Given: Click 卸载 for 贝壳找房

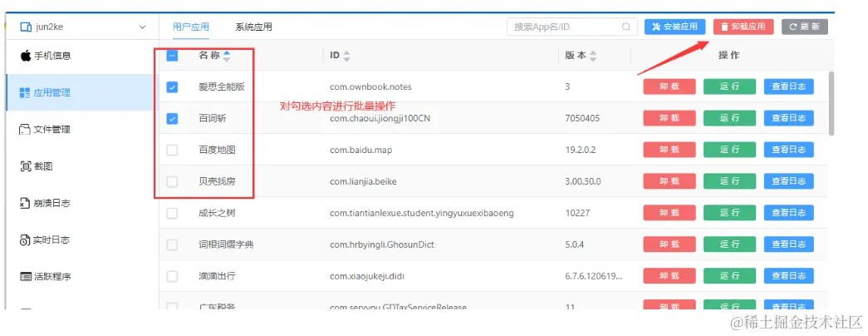Looking at the screenshot, I should coord(669,181).
